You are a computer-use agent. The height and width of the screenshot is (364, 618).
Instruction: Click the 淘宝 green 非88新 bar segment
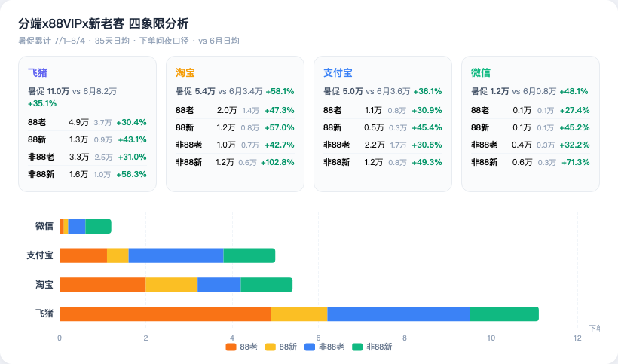pos(267,285)
